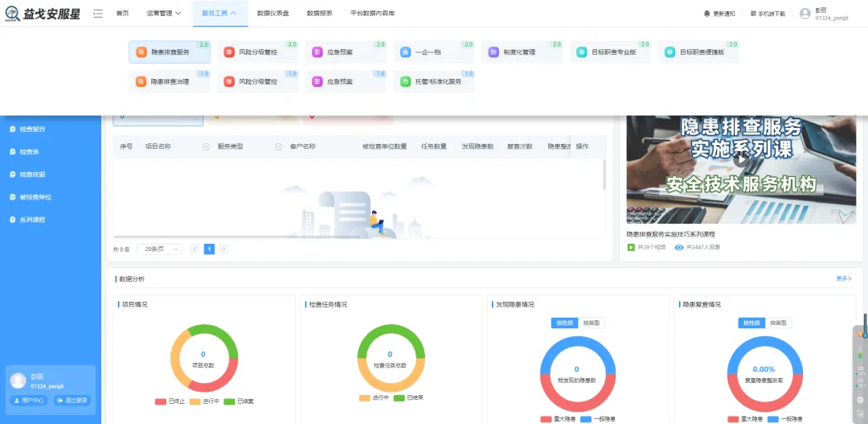Select 按类型 in 隐患复查情况 chart
The width and height of the screenshot is (868, 424).
[778, 323]
